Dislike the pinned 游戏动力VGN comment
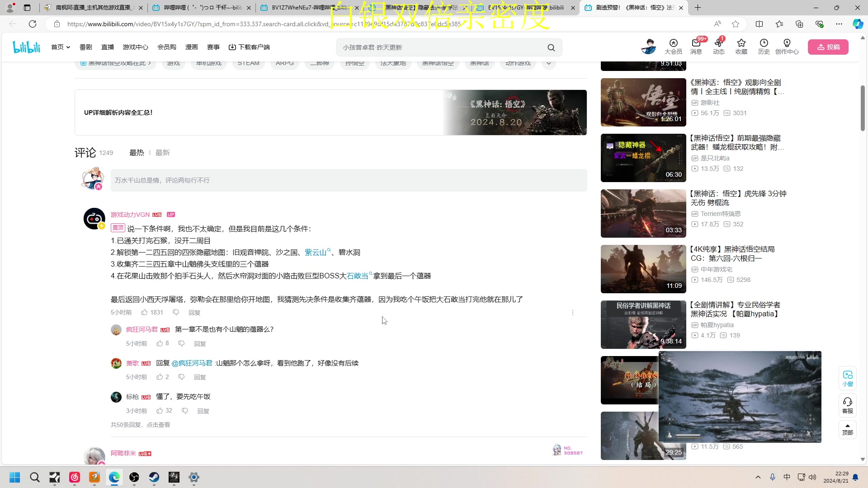 point(176,312)
